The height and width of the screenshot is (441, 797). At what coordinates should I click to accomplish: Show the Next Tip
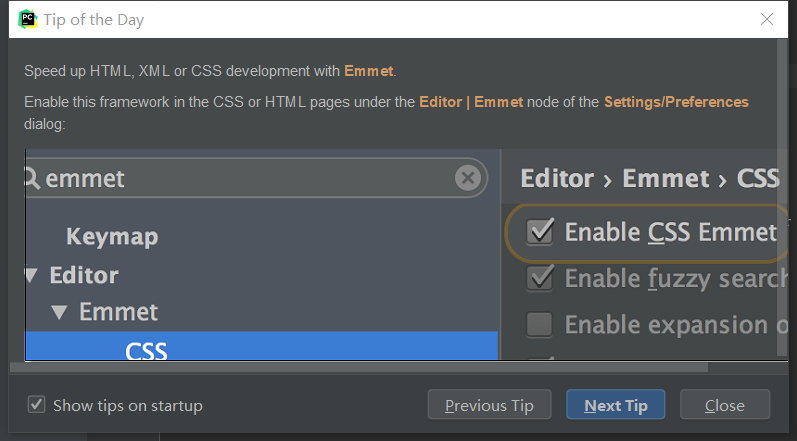click(616, 405)
